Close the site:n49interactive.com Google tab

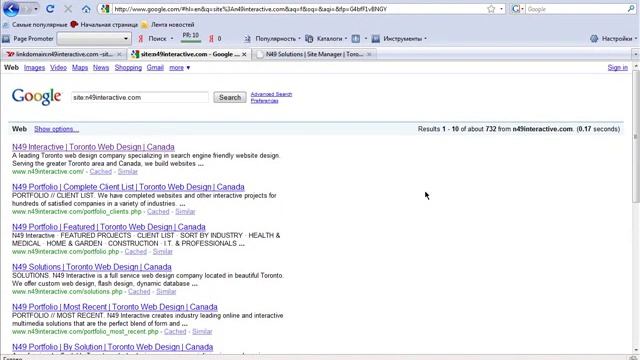[244, 54]
